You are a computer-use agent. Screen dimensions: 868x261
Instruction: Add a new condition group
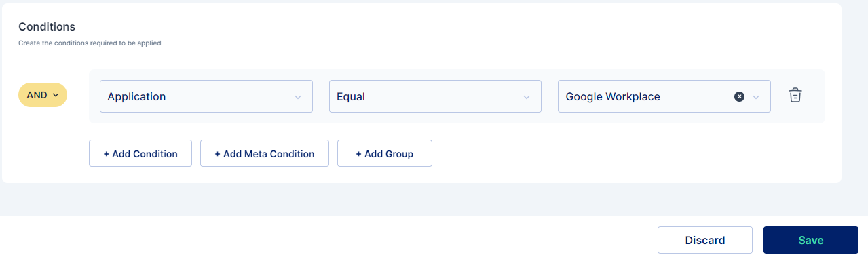point(385,153)
